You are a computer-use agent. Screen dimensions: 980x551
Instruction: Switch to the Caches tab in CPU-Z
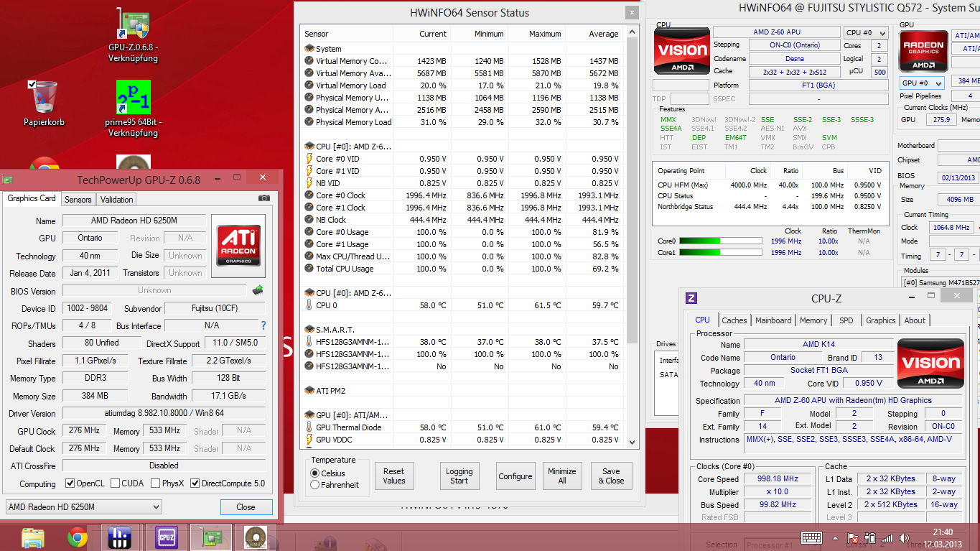tap(734, 320)
